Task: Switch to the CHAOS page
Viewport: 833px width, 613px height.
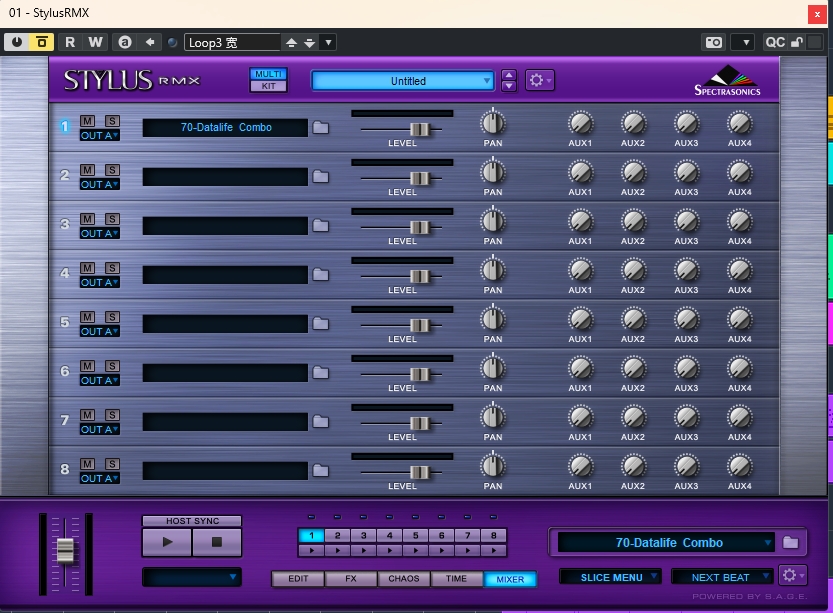Action: click(404, 578)
